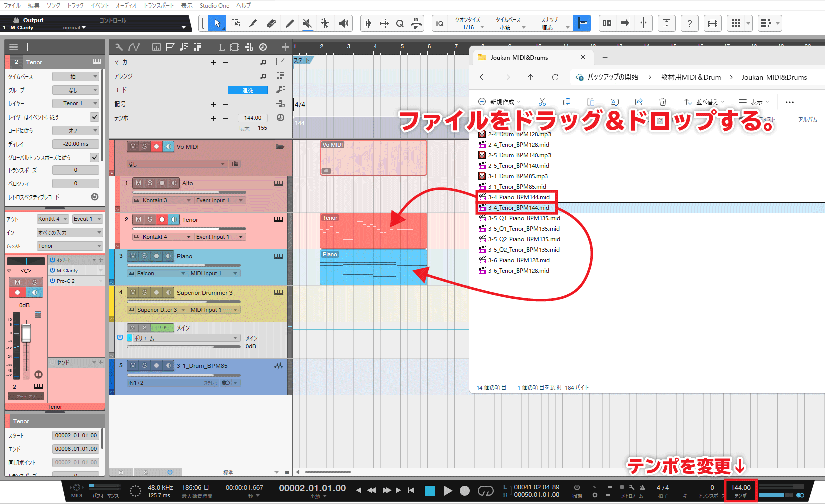Select the Range tool

(x=235, y=23)
